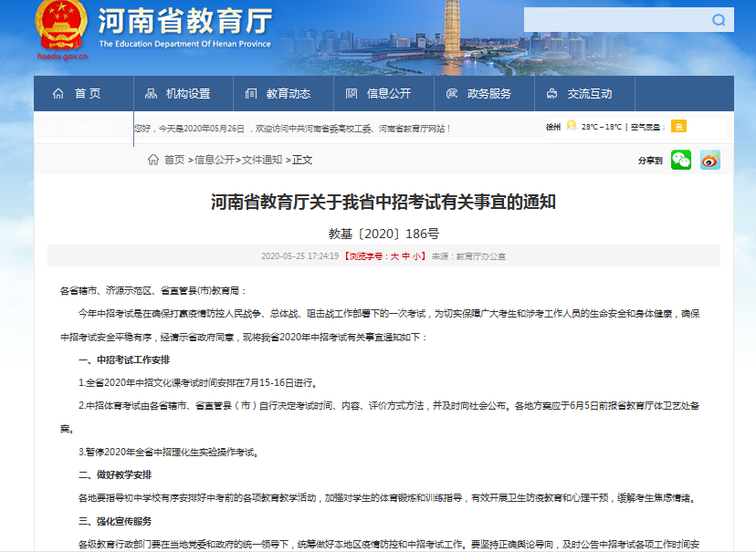
Task: Click the home icon on the 首页 tab
Action: click(x=58, y=93)
